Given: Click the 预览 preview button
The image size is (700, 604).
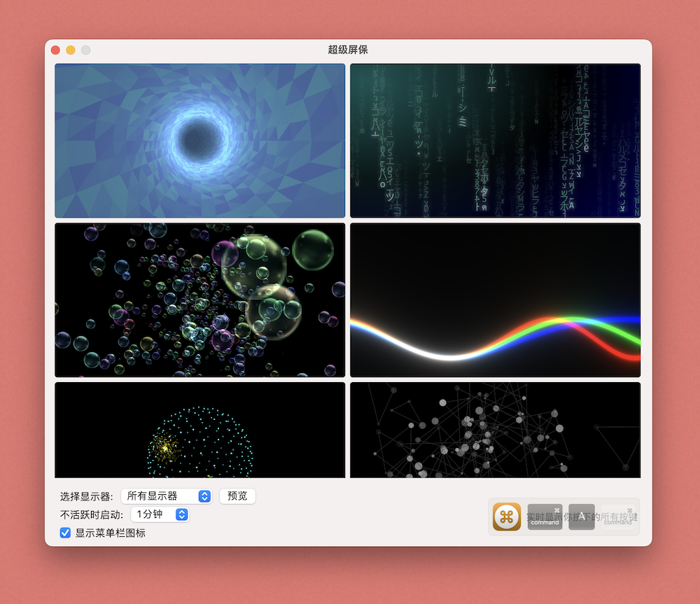Looking at the screenshot, I should pyautogui.click(x=237, y=496).
